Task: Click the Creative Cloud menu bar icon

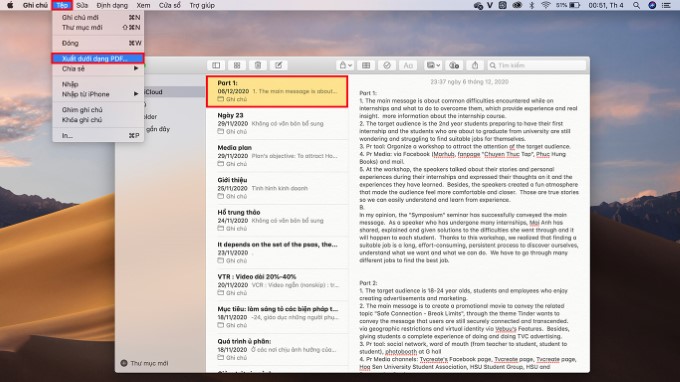Action: (x=517, y=5)
